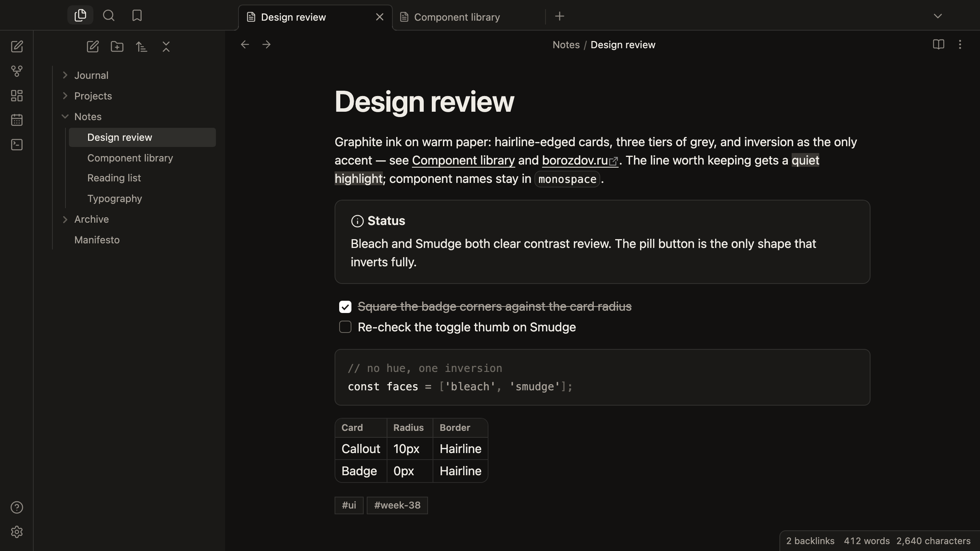Screen dimensions: 980x551
Task: Open the command palette terminal icon
Action: [17, 145]
